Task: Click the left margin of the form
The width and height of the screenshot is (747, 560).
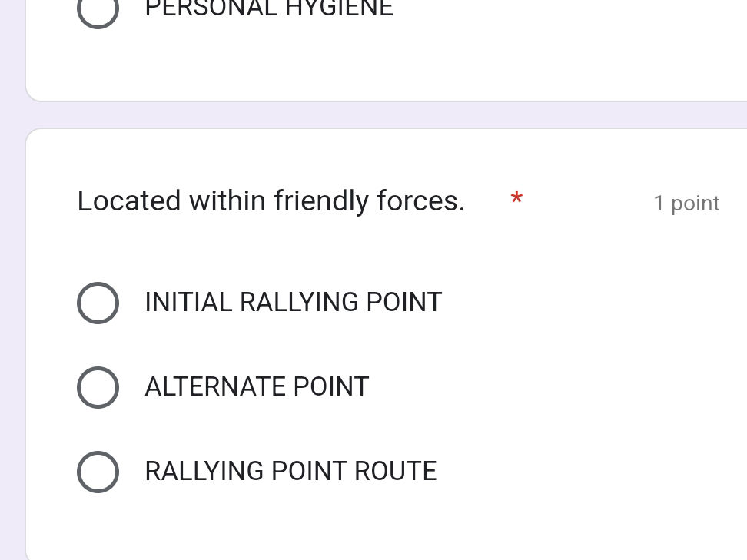Action: tap(12, 307)
